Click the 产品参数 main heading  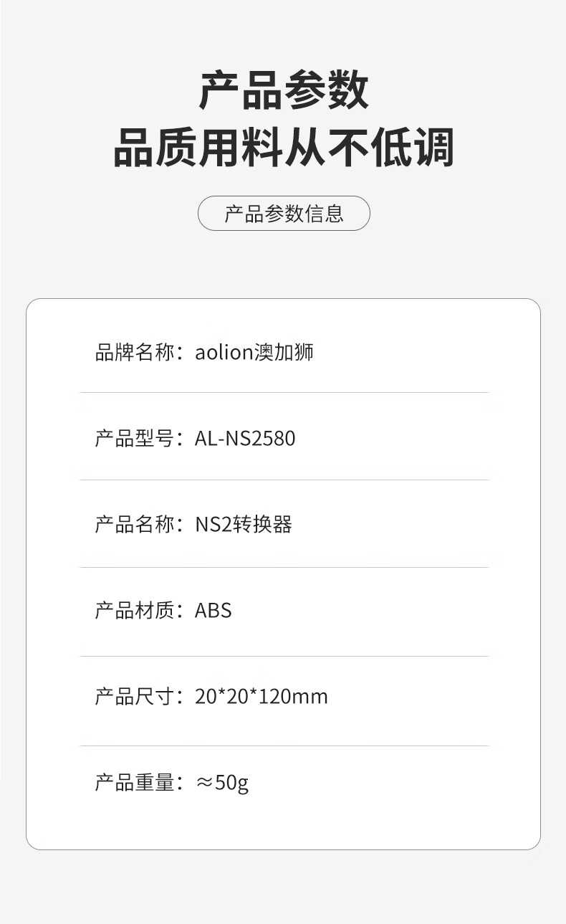pyautogui.click(x=284, y=91)
